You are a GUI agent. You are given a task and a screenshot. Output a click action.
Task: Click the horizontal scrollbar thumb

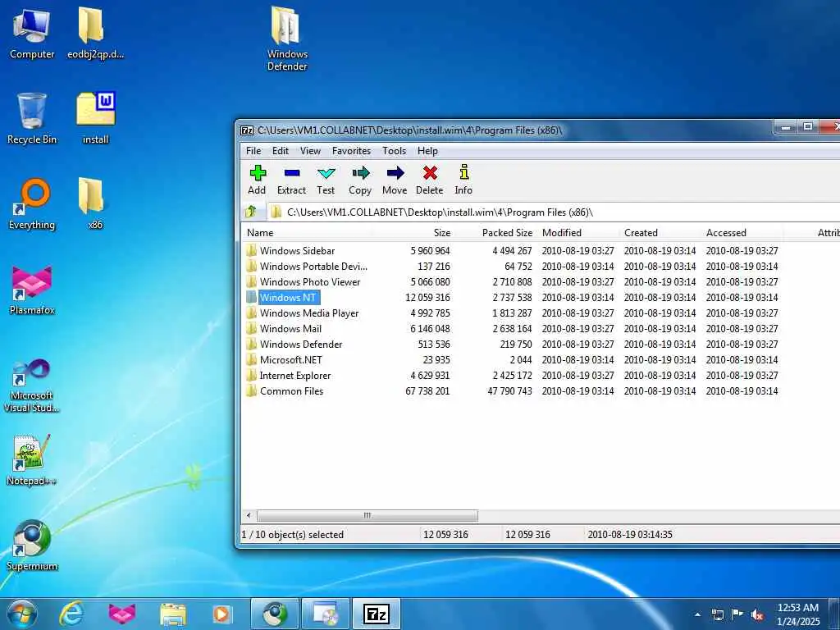pyautogui.click(x=367, y=515)
